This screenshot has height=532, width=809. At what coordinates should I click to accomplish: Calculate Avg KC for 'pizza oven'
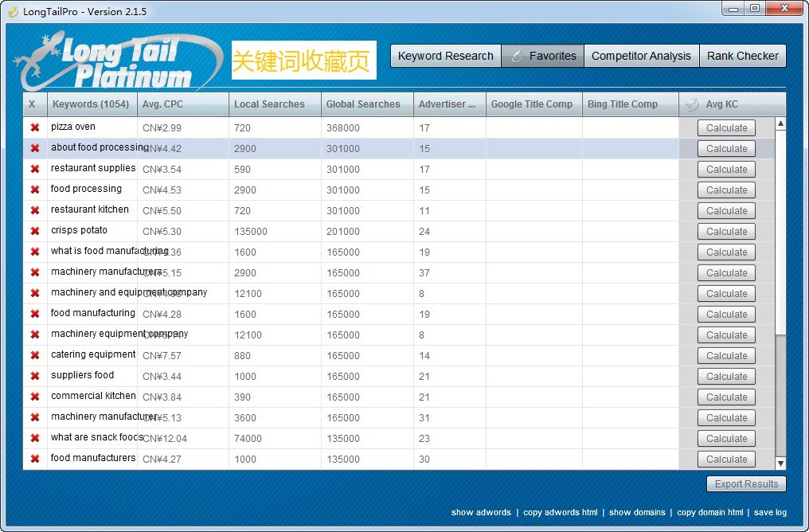pos(726,128)
